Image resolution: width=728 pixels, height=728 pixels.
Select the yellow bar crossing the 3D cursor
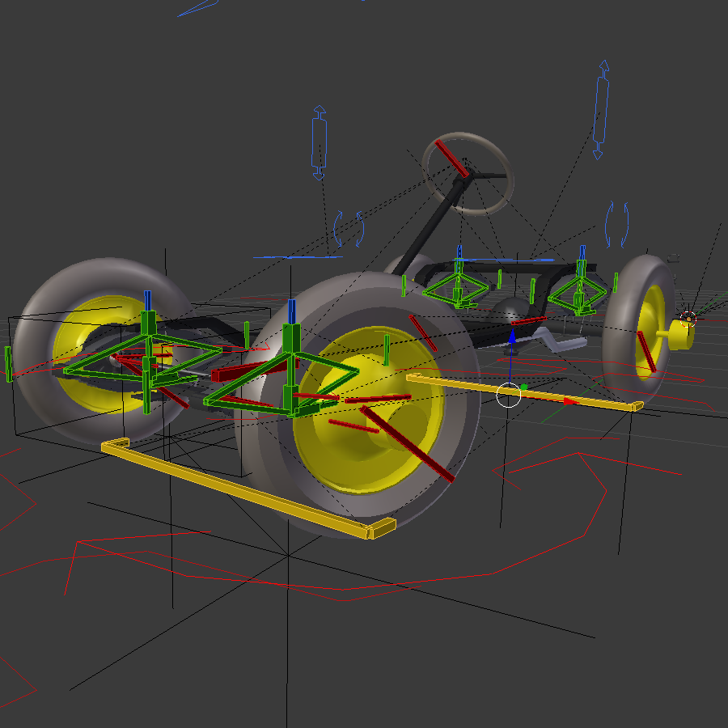point(525,393)
